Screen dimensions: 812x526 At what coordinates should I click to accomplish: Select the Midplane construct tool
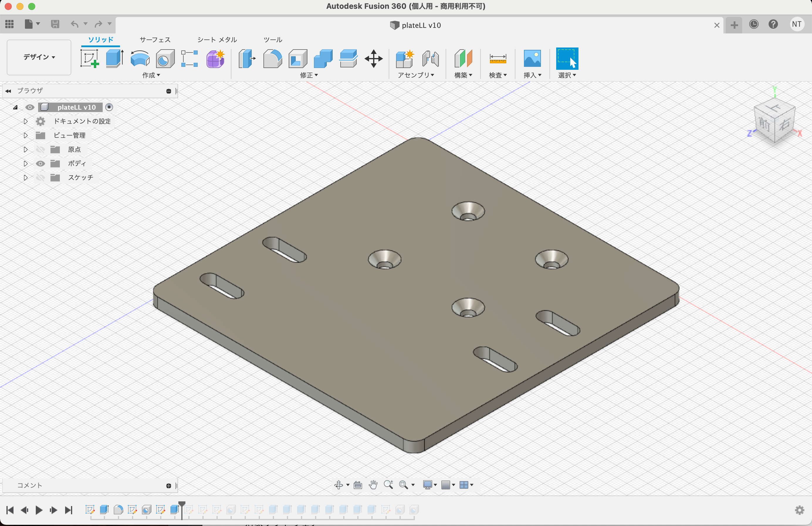(x=463, y=59)
